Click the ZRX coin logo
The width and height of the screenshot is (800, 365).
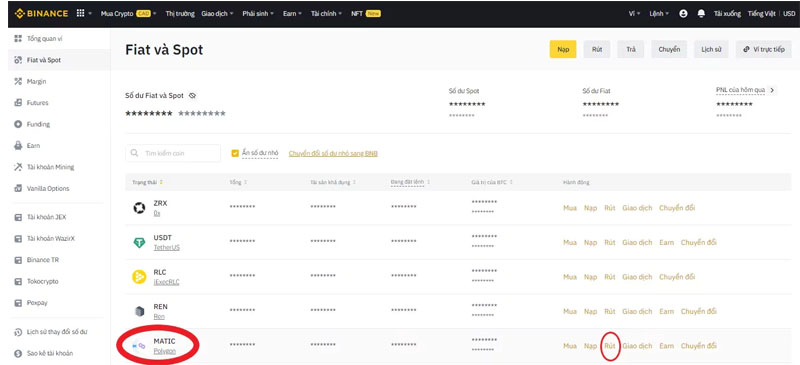(x=139, y=208)
